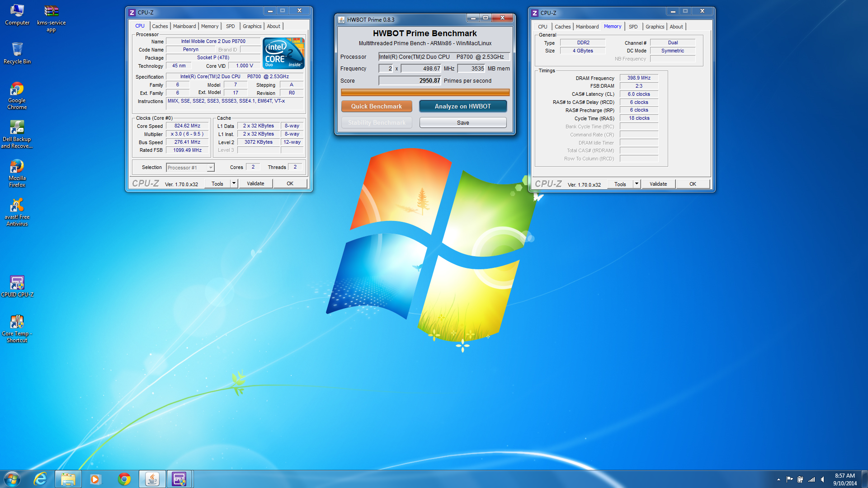Open Mainboard tab in left CPU-Z

point(184,26)
